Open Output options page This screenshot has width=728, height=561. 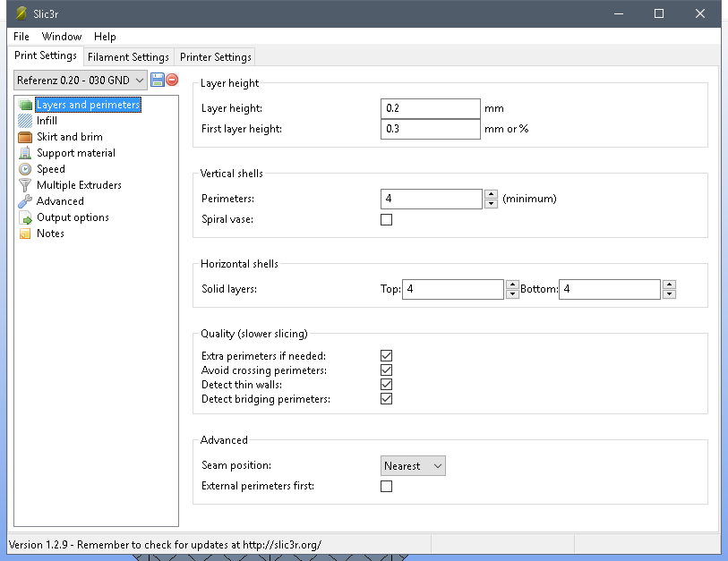click(x=72, y=217)
